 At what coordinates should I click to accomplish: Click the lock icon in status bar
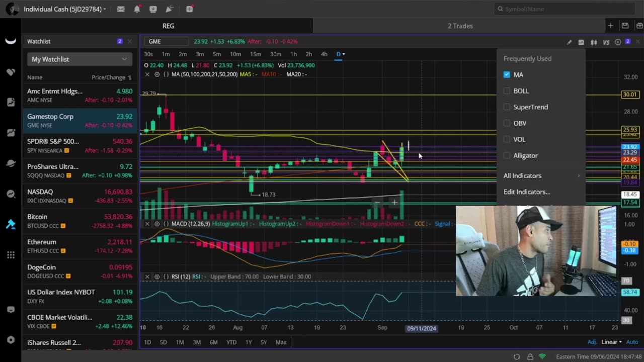[x=530, y=356]
